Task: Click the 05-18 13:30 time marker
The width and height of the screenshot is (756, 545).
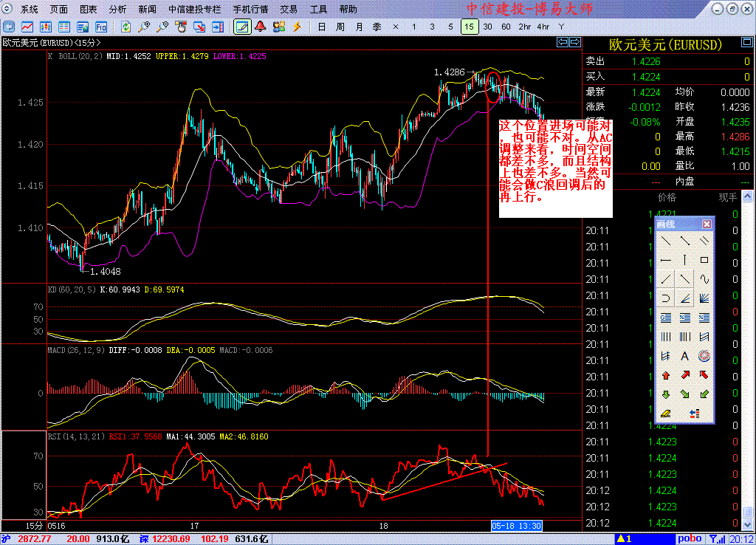Action: click(516, 526)
